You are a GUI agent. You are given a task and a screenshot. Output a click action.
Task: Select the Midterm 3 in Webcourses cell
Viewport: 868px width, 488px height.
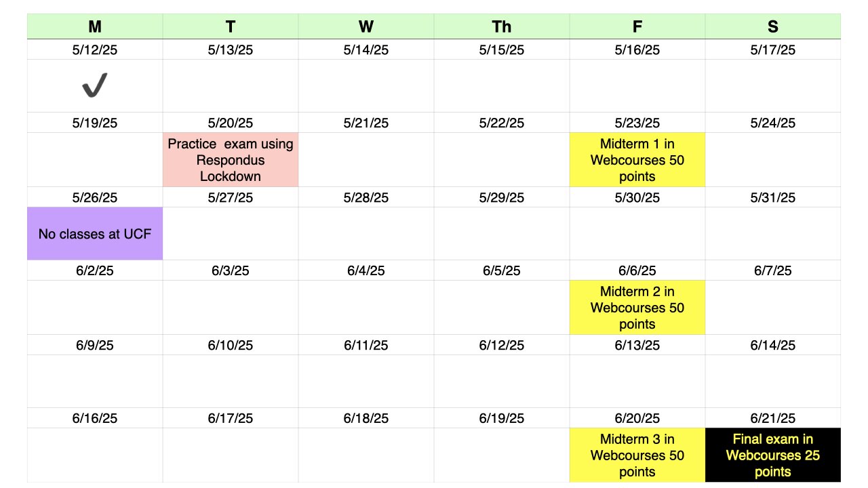pos(637,455)
